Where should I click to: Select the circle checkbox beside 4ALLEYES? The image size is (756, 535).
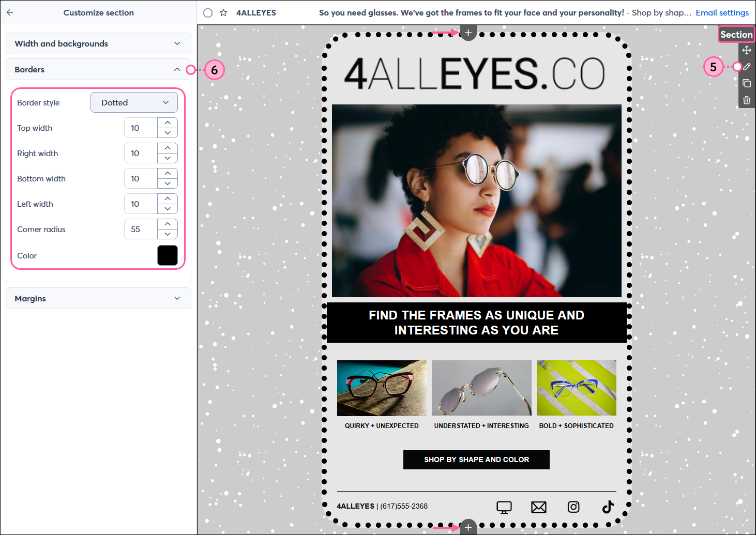(x=208, y=12)
